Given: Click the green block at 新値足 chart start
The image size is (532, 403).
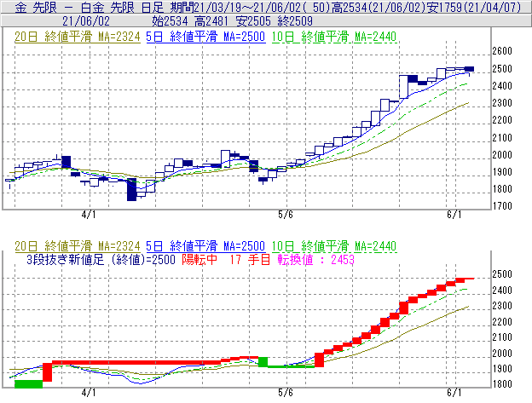Looking at the screenshot, I should pos(28,384).
